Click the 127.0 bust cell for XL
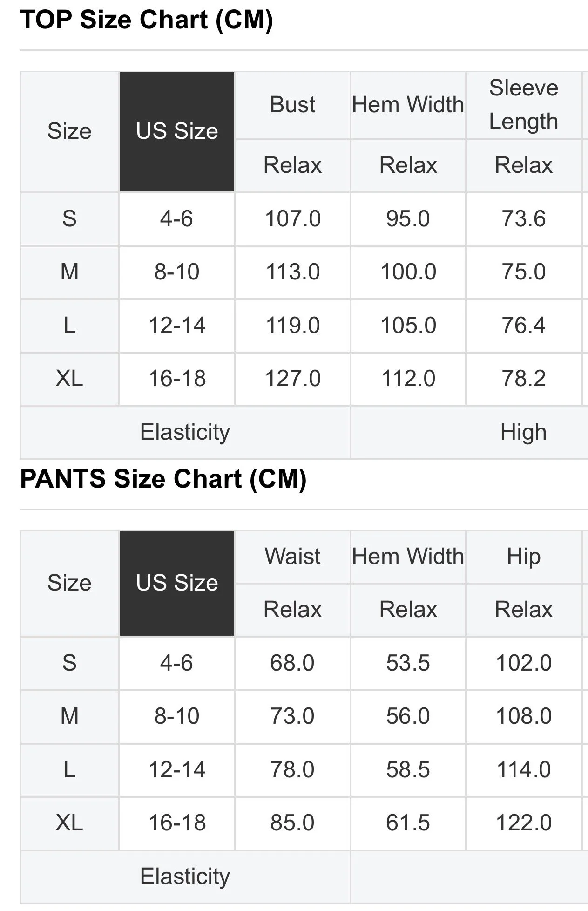 292,378
